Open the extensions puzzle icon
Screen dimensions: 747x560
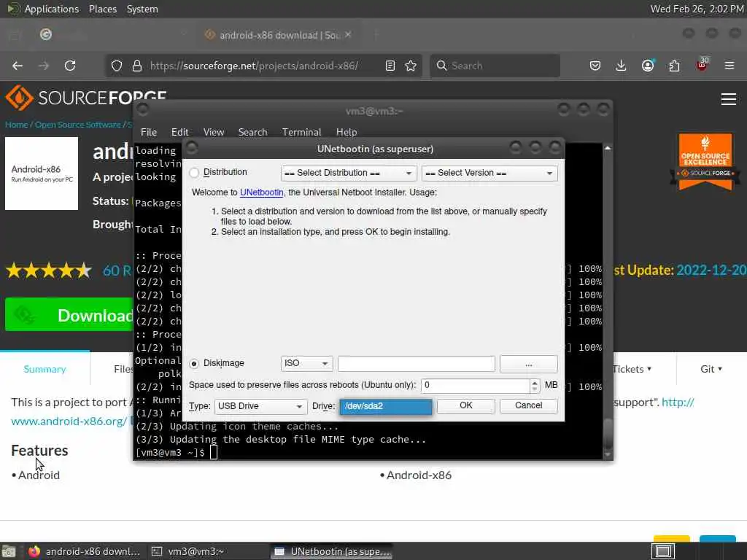pyautogui.click(x=674, y=66)
